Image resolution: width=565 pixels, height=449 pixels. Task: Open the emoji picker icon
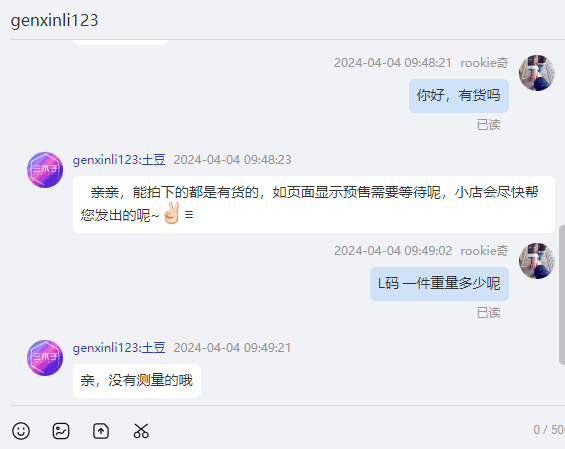[x=21, y=431]
